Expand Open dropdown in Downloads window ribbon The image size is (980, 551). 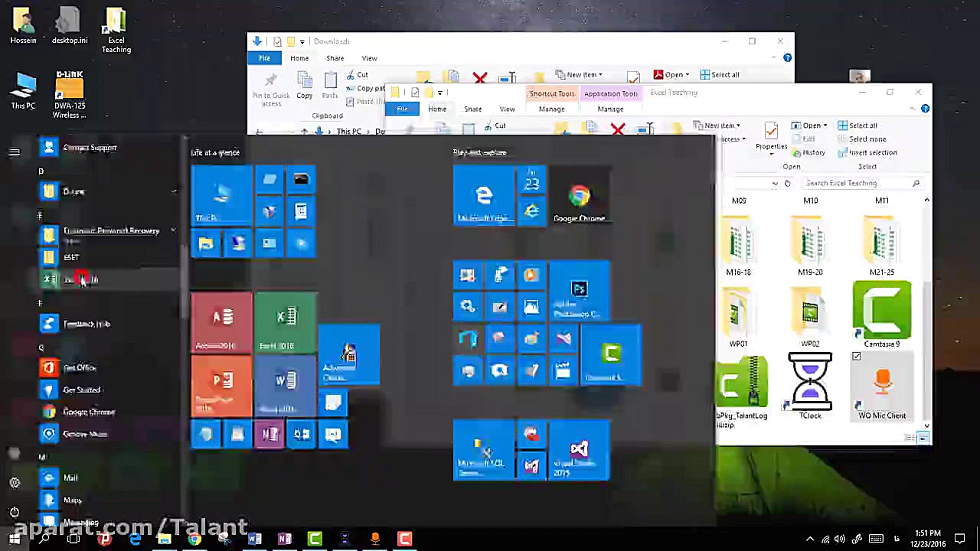[x=687, y=75]
